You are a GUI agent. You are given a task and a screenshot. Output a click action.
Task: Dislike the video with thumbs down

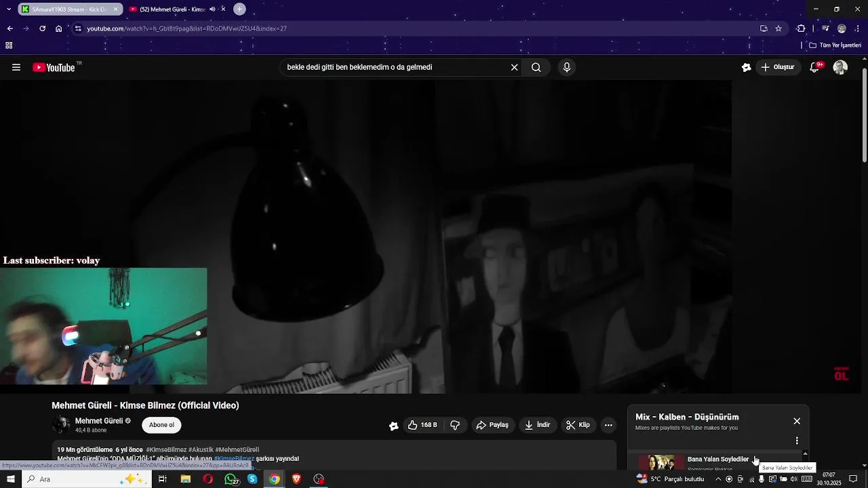tap(455, 425)
